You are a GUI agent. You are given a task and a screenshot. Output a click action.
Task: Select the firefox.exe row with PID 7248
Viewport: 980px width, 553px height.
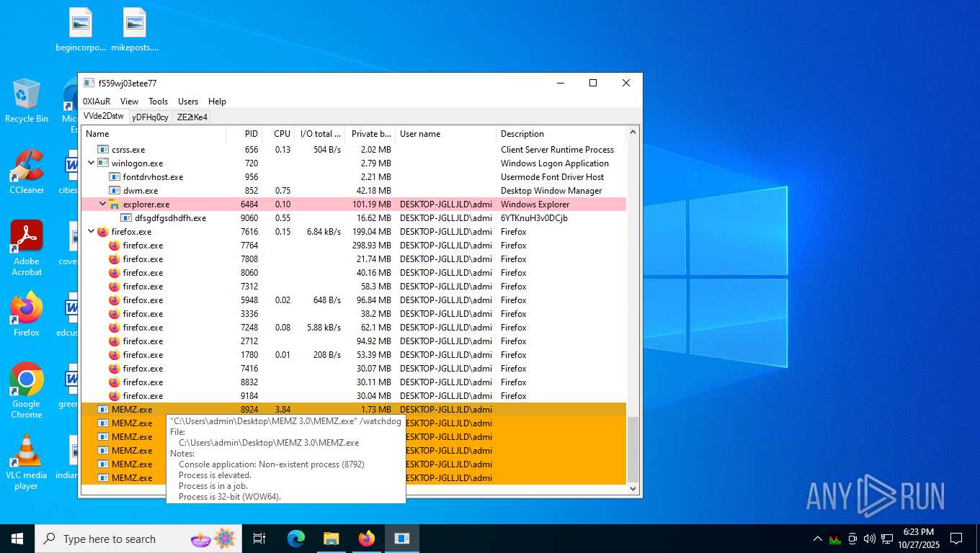click(354, 328)
